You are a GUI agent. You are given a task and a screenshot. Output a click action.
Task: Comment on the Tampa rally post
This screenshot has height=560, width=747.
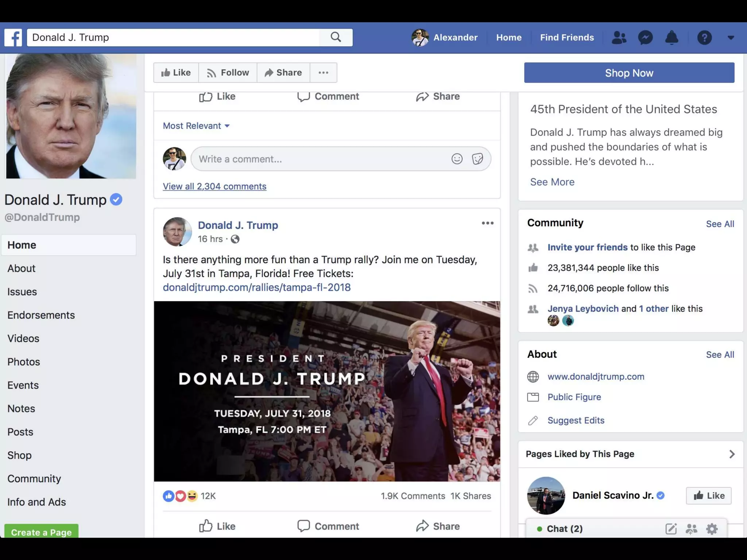click(x=328, y=526)
